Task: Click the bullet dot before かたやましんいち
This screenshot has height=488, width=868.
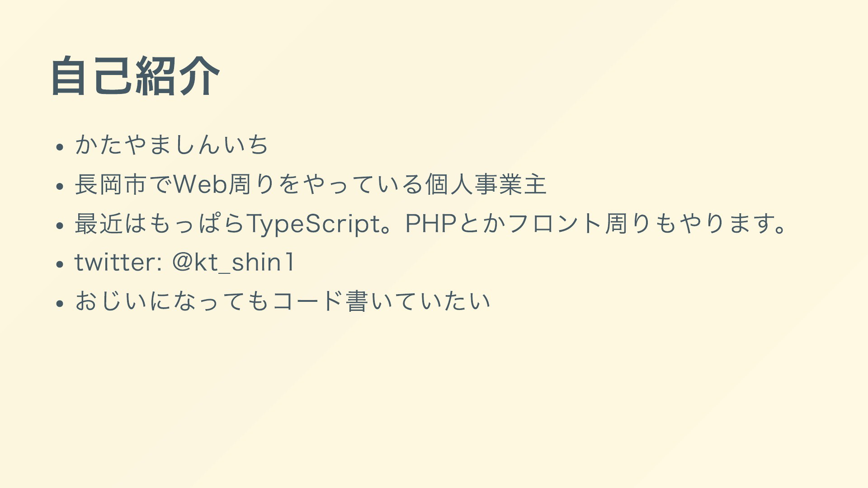Action: 59,147
